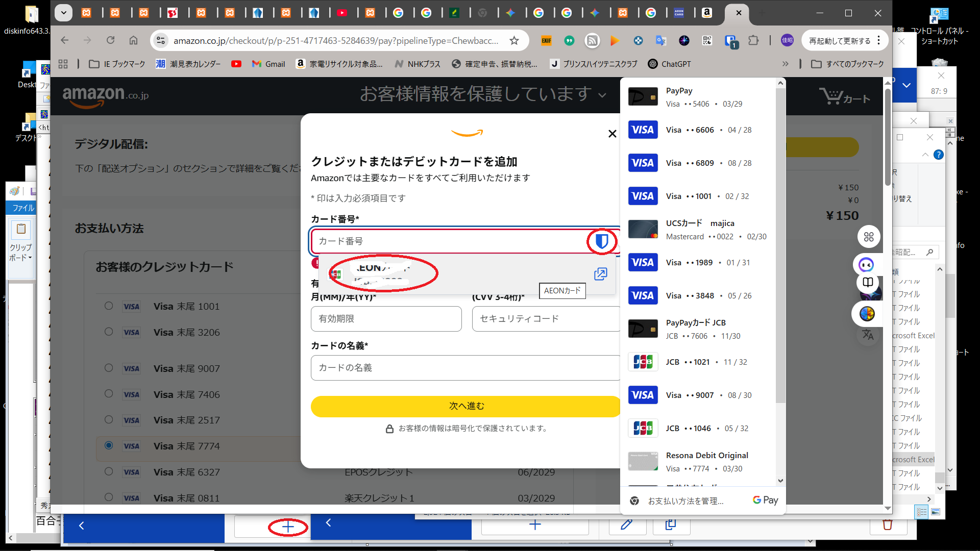Image resolution: width=980 pixels, height=551 pixels.
Task: Open the external-link icon in autofill suggestion
Action: click(600, 274)
